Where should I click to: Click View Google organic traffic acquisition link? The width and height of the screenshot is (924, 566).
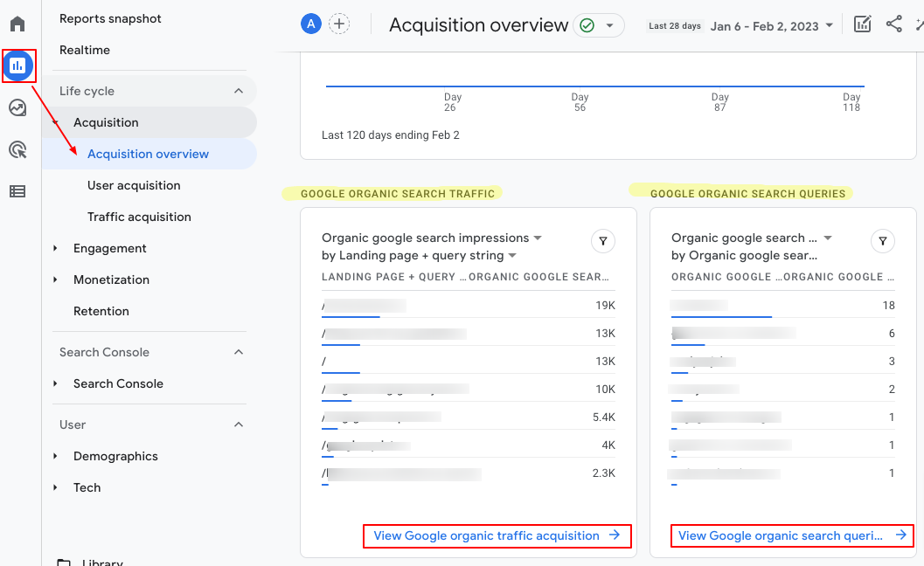click(497, 536)
